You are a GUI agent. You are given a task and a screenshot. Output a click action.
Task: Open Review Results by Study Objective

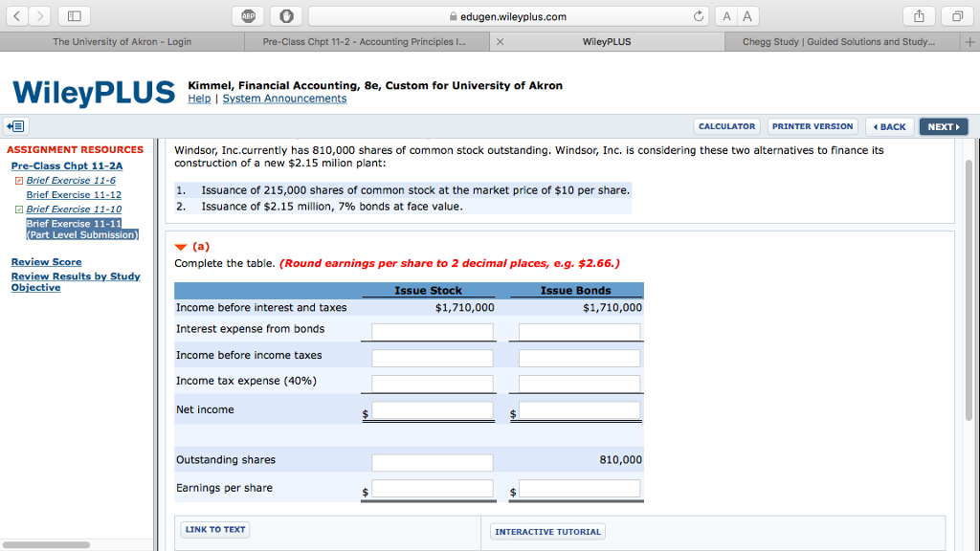point(76,282)
